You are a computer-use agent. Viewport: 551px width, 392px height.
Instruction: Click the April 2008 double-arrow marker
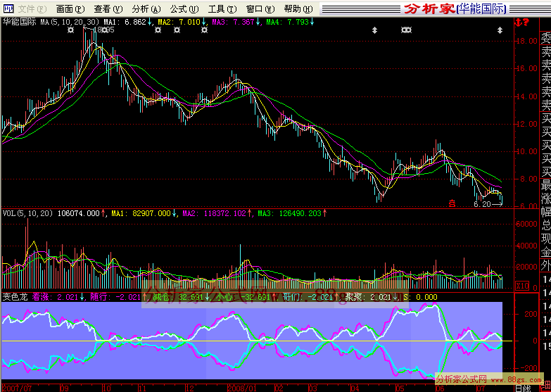[x=374, y=30]
